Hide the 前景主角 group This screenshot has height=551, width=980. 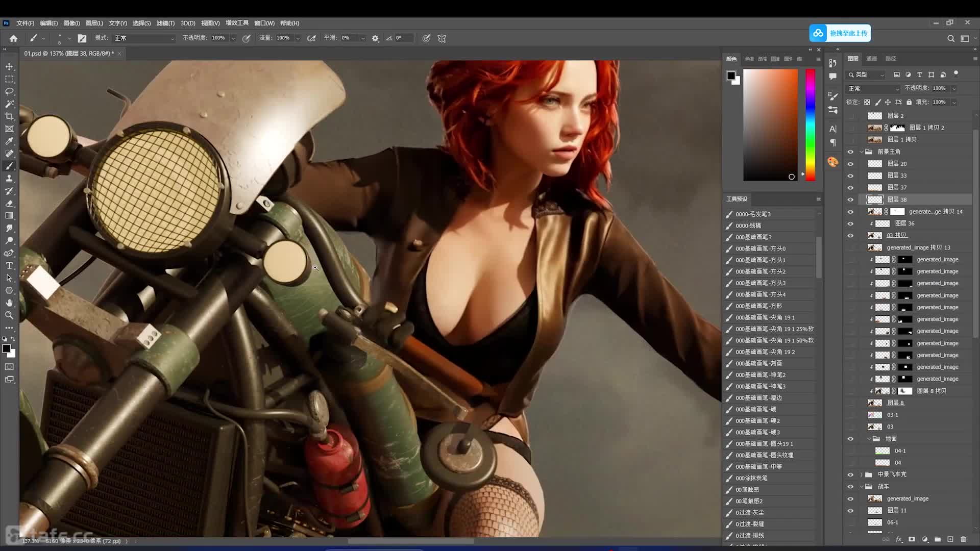click(x=850, y=152)
